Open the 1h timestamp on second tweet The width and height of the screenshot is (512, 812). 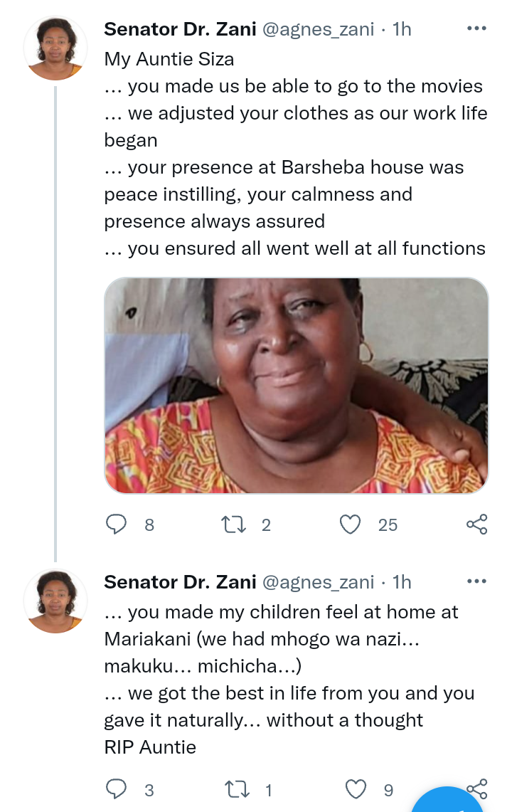(402, 582)
